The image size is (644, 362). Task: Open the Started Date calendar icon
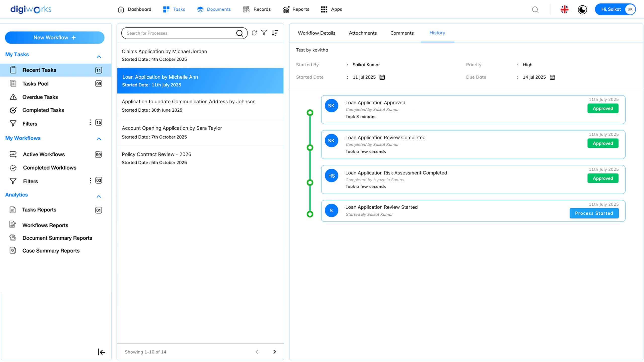click(x=382, y=77)
